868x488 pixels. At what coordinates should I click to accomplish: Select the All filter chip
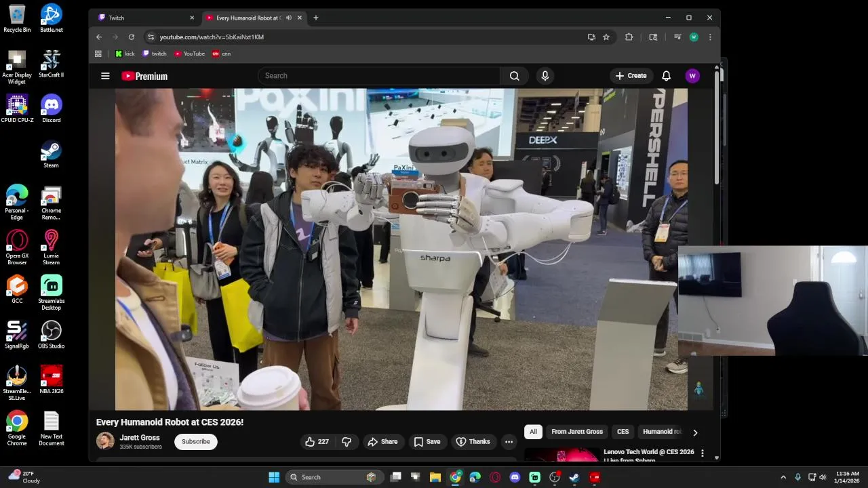(533, 432)
